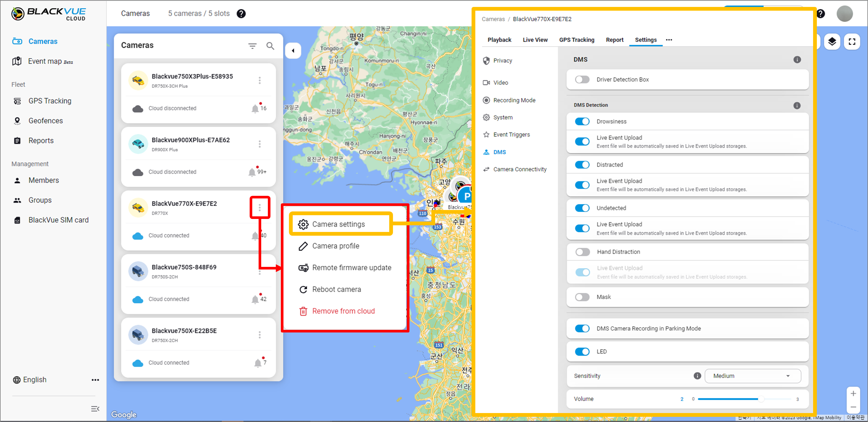Open the sidebar three-dot more options
Viewport: 868px width, 422px height.
point(95,380)
